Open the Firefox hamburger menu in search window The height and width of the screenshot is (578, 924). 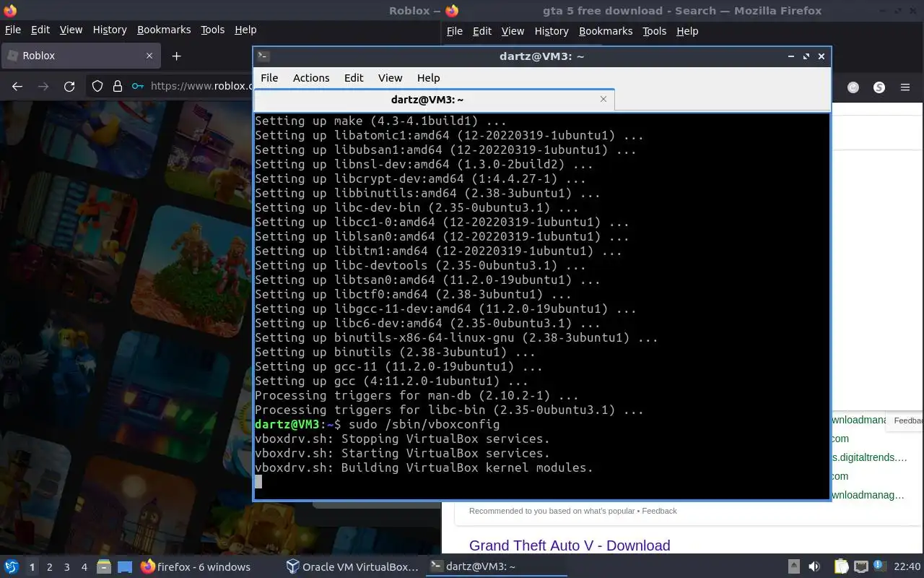[905, 87]
